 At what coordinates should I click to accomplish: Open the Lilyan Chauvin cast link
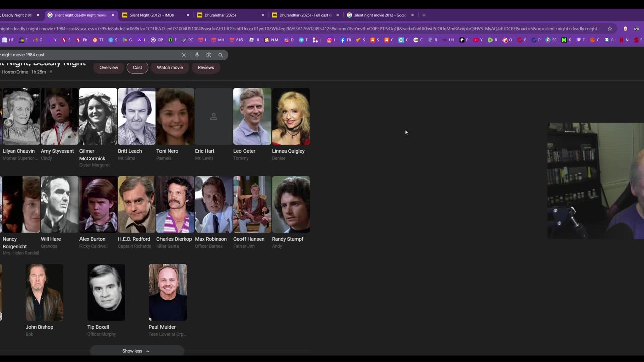pyautogui.click(x=19, y=151)
